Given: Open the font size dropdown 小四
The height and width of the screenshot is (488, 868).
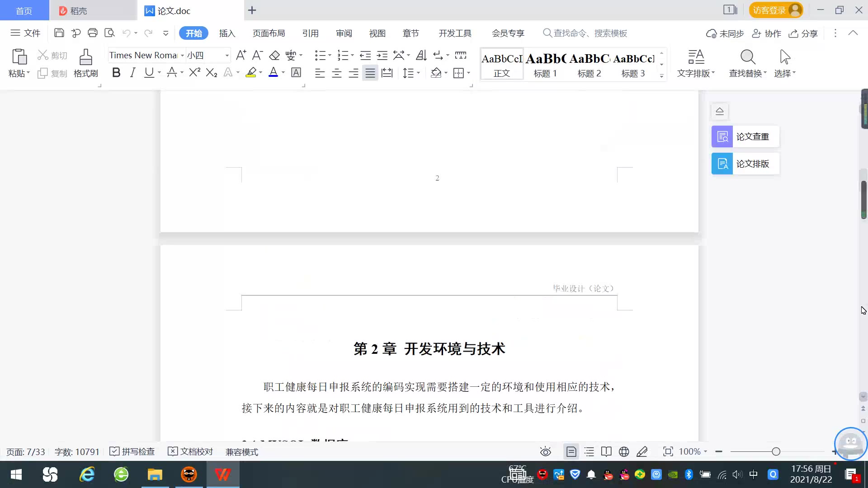Looking at the screenshot, I should point(227,56).
